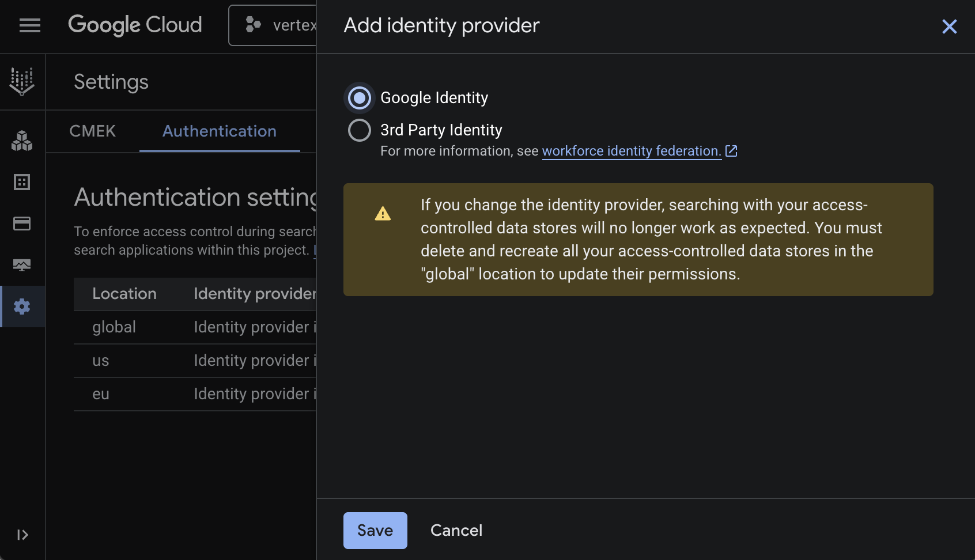
Task: Open the workforce identity federation link
Action: point(632,151)
